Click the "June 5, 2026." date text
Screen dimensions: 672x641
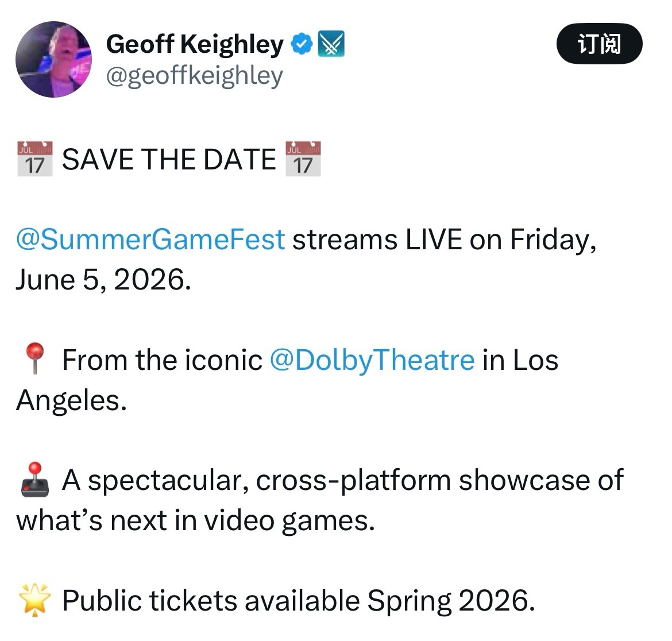point(103,280)
